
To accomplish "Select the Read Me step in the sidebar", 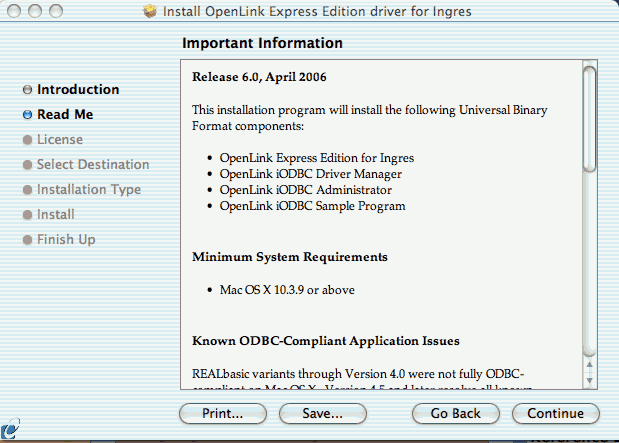I will [65, 115].
